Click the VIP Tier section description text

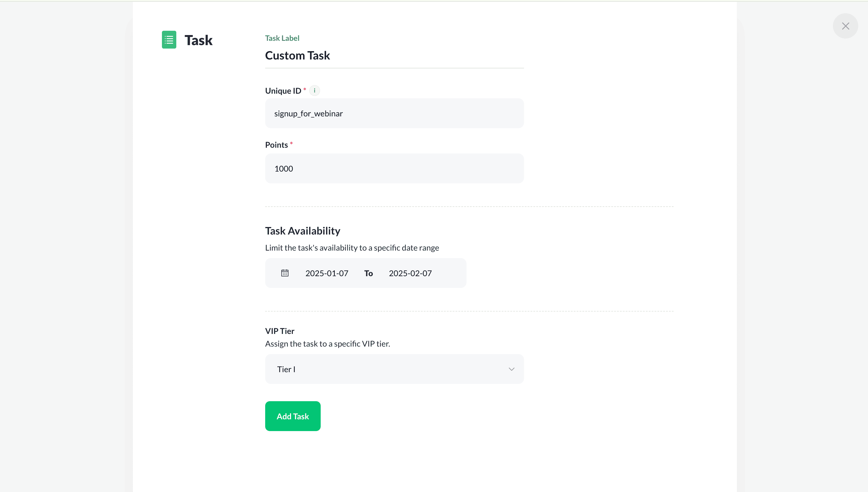(327, 344)
